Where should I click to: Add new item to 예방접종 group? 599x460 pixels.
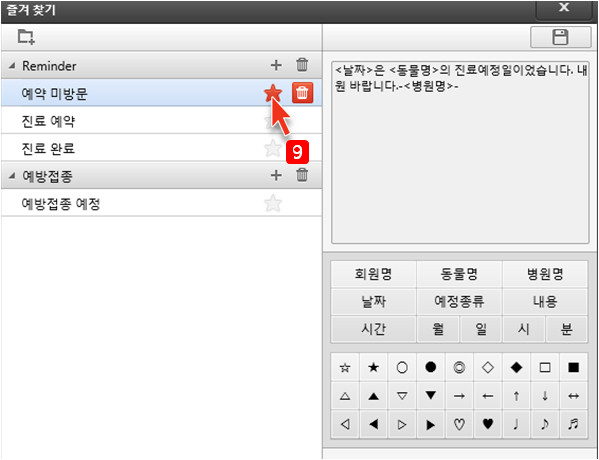pyautogui.click(x=276, y=175)
